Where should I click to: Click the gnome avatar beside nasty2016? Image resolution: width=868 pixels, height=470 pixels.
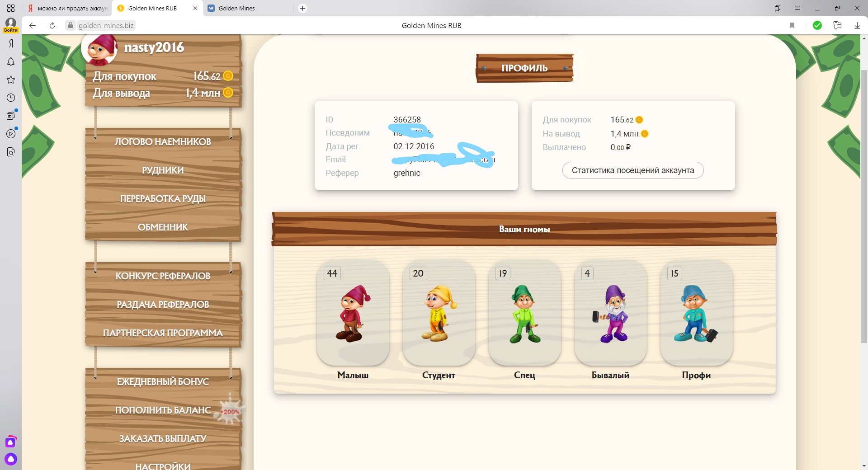(x=99, y=49)
